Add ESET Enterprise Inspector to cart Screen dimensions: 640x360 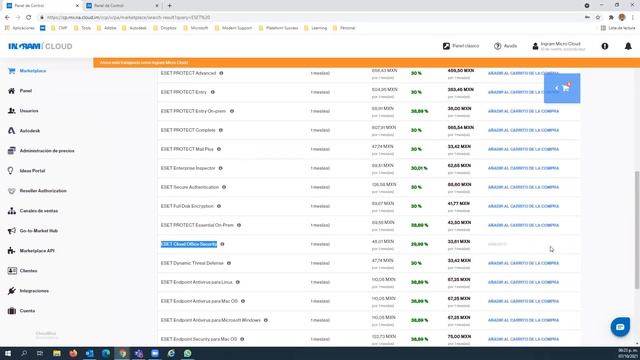tap(523, 168)
